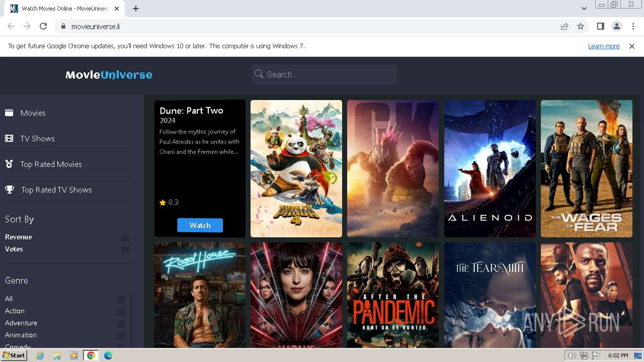Click Watch button for Dune: Part Two
Viewport: 644px width, 362px height.
(200, 225)
